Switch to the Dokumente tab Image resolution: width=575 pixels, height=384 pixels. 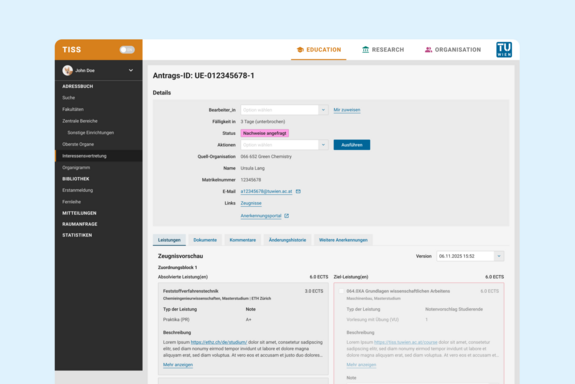click(x=205, y=240)
